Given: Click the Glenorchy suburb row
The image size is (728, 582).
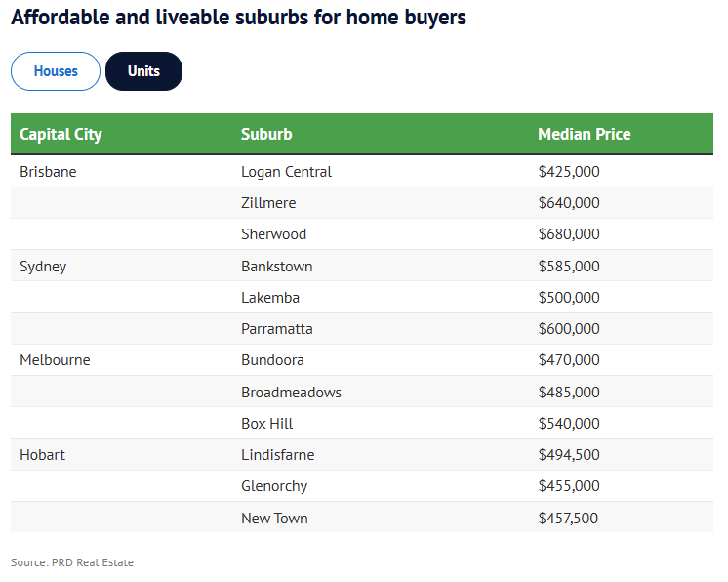Looking at the screenshot, I should pyautogui.click(x=273, y=486).
